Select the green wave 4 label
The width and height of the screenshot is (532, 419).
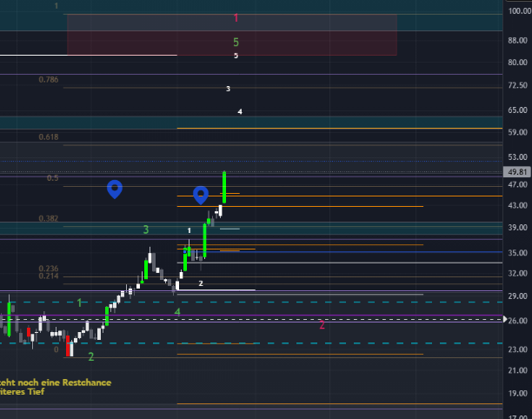pyautogui.click(x=177, y=311)
